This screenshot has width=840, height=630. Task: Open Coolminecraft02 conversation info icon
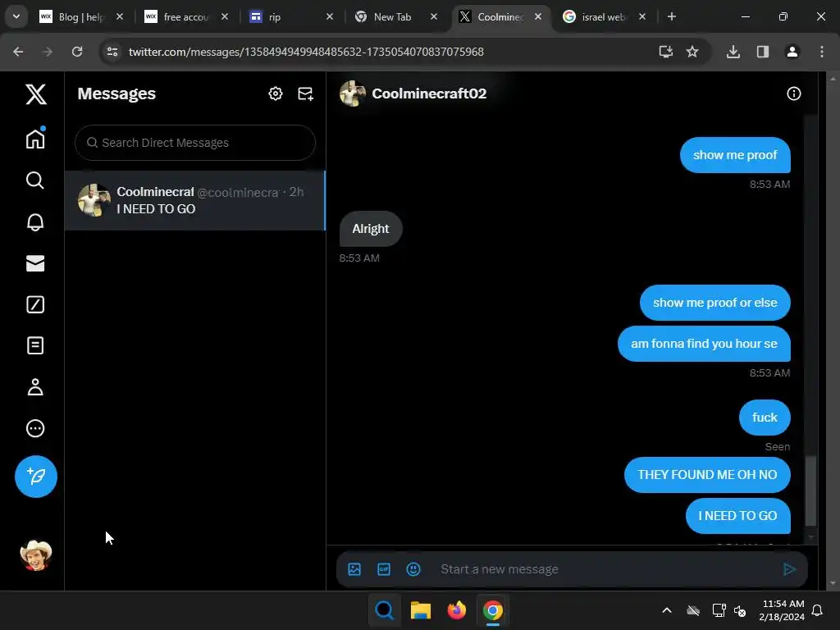point(793,94)
